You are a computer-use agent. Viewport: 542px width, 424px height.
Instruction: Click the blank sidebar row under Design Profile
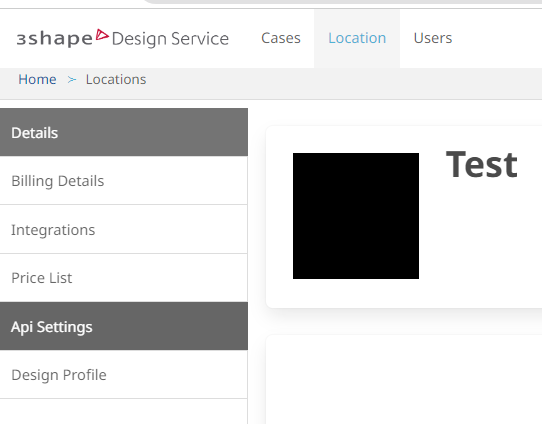(x=124, y=412)
